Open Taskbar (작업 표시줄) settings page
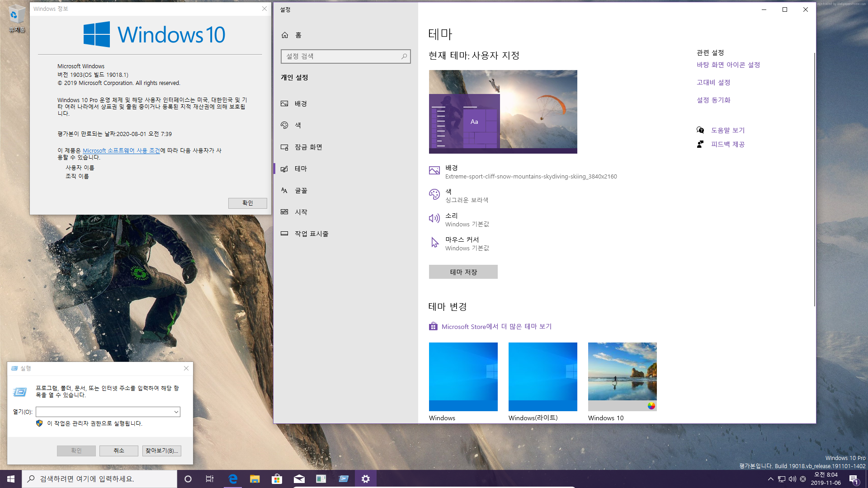Viewport: 868px width, 488px height. click(345, 234)
